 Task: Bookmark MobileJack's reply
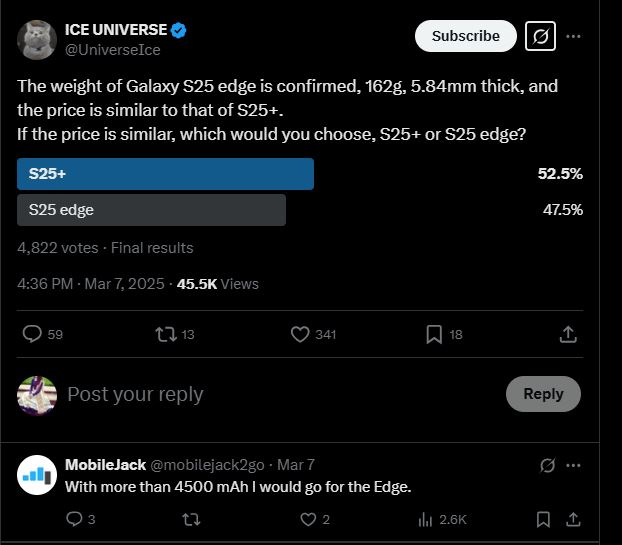click(543, 519)
